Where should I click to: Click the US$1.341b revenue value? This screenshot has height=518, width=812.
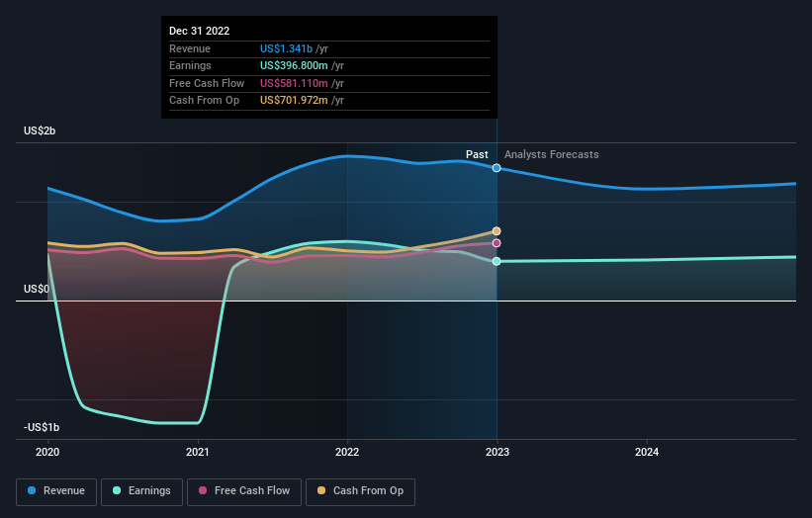287,48
